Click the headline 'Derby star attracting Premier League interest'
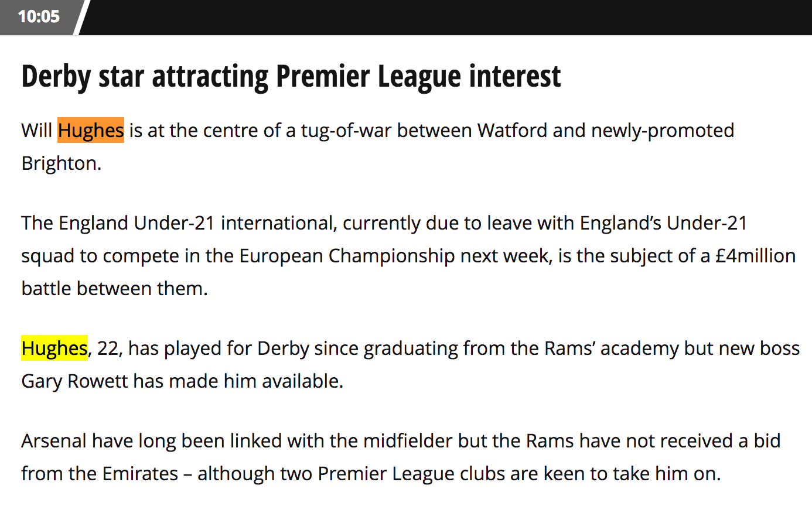The width and height of the screenshot is (812, 506). 291,76
